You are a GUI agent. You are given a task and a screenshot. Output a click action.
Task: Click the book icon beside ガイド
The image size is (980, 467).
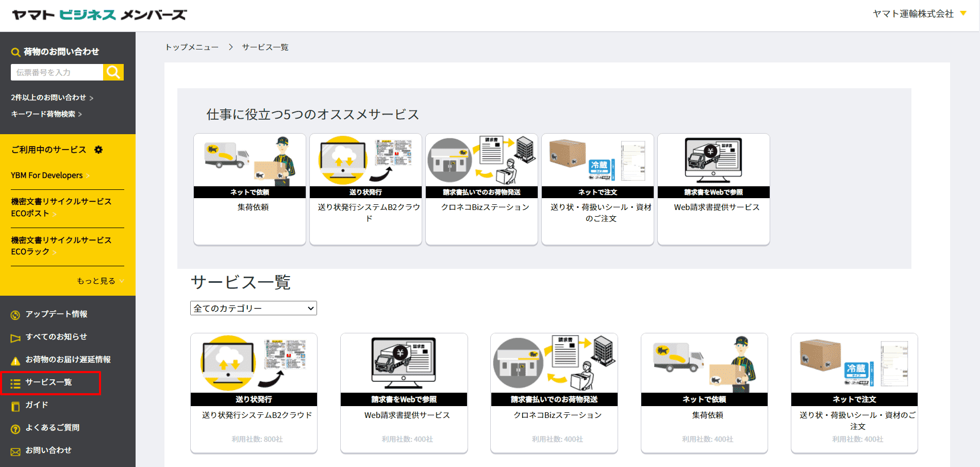(14, 405)
